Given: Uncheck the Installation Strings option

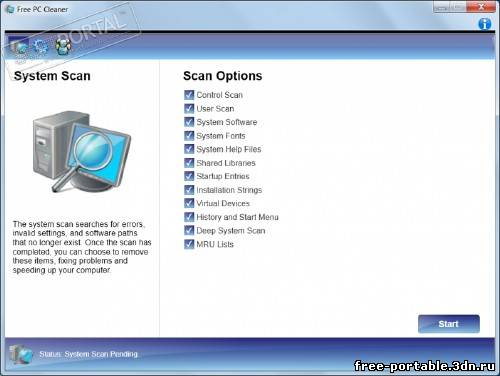Looking at the screenshot, I should (x=189, y=190).
